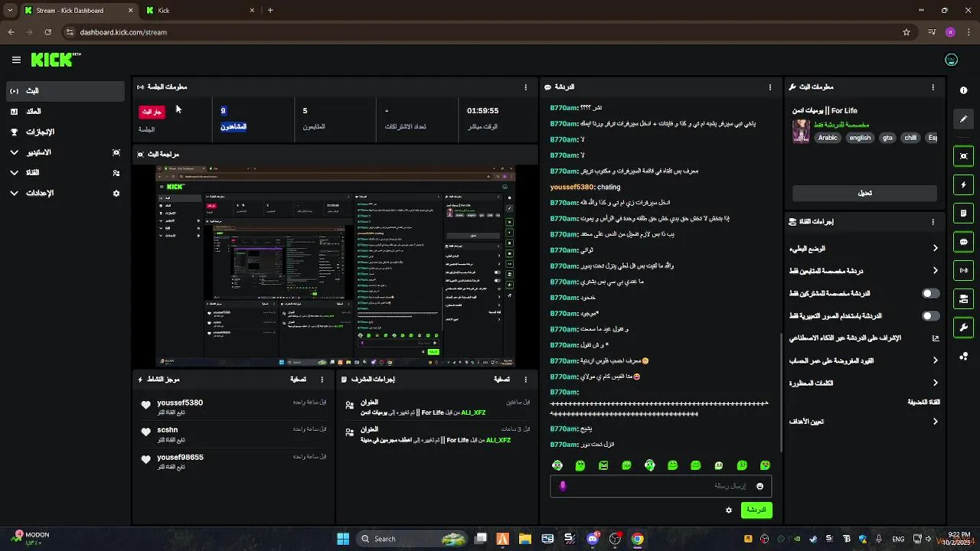Switch to the second Kick browser tab

coord(201,11)
